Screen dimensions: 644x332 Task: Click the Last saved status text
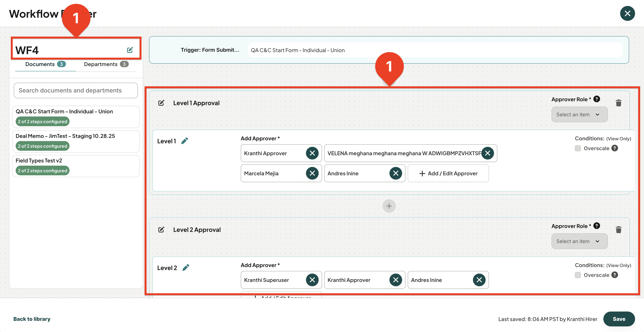(x=548, y=319)
